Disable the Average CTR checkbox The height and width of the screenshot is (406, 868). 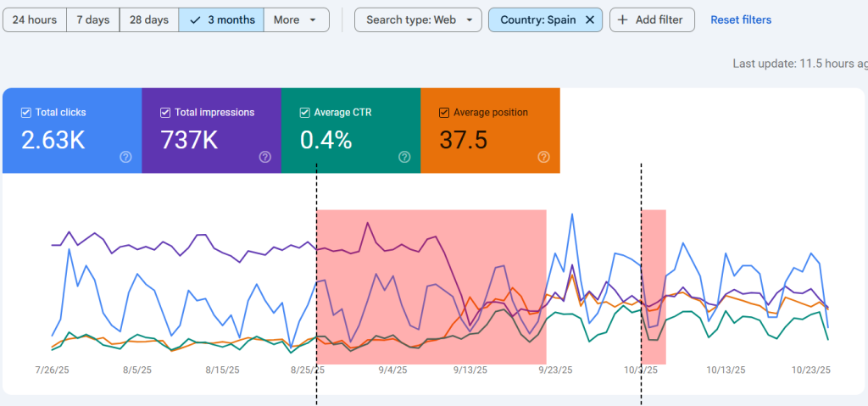304,113
